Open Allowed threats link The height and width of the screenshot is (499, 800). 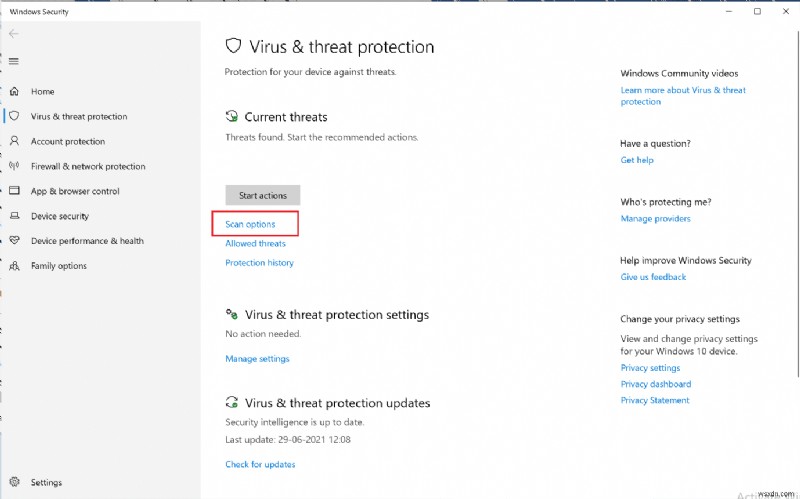tap(255, 243)
